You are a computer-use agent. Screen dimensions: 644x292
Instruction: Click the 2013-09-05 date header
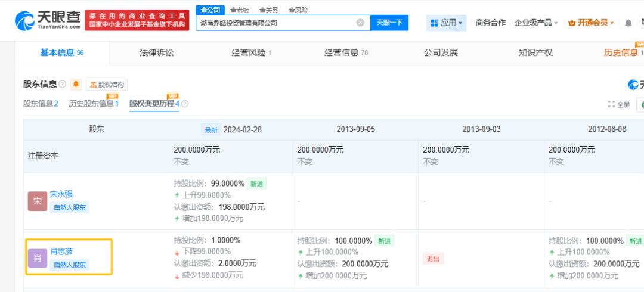355,129
